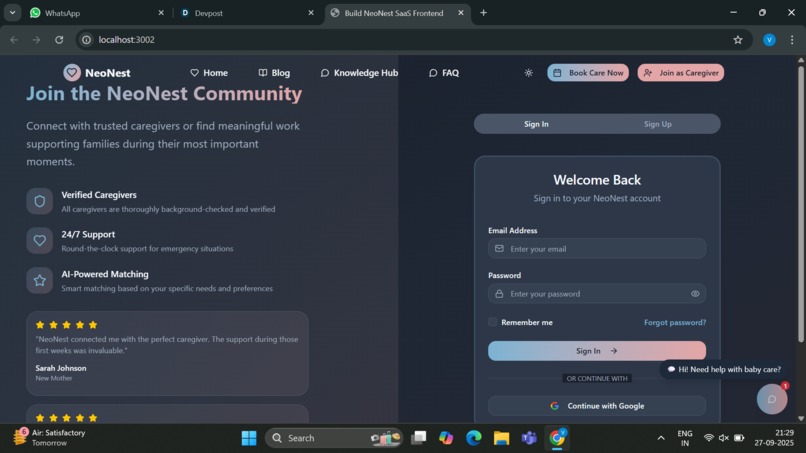Image resolution: width=806 pixels, height=453 pixels.
Task: Focus the Password input field
Action: (597, 294)
